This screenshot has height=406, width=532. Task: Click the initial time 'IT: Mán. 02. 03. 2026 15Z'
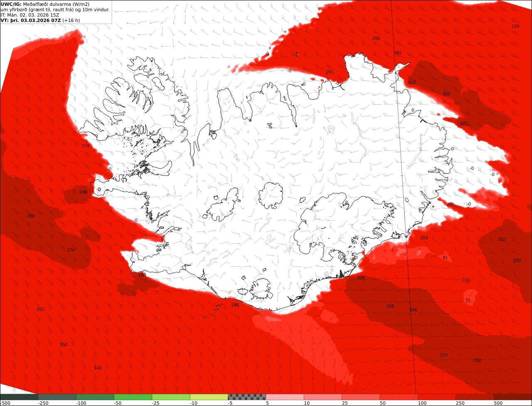[x=30, y=15]
